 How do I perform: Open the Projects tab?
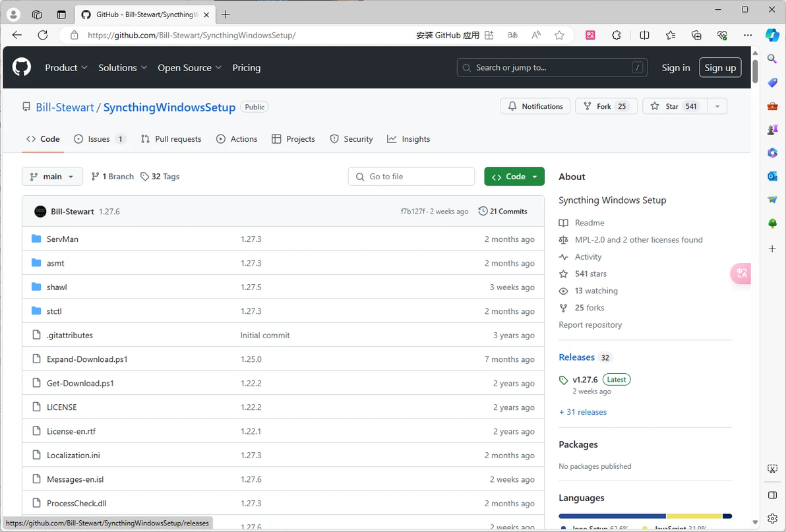(x=293, y=139)
